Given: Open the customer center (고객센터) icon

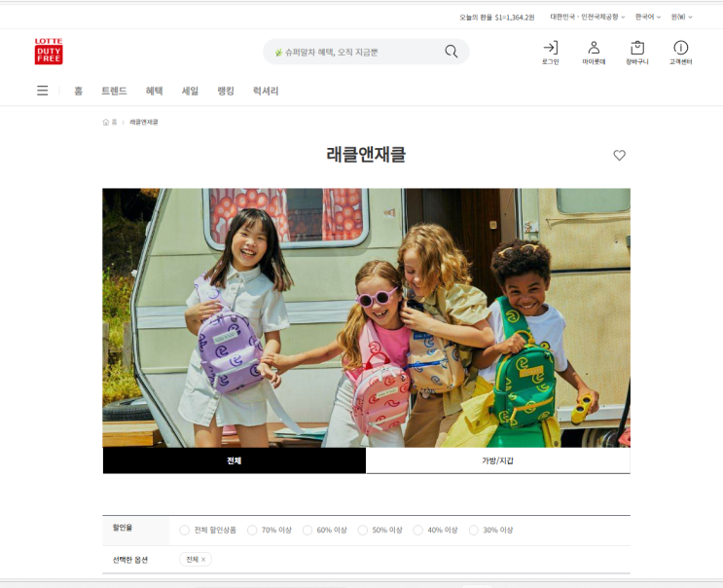Looking at the screenshot, I should click(x=680, y=53).
